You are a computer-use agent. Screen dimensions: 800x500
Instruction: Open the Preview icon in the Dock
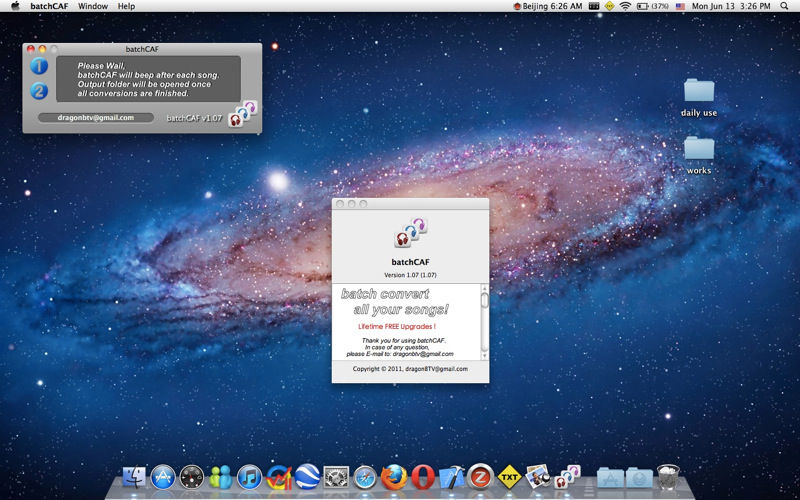[x=538, y=476]
